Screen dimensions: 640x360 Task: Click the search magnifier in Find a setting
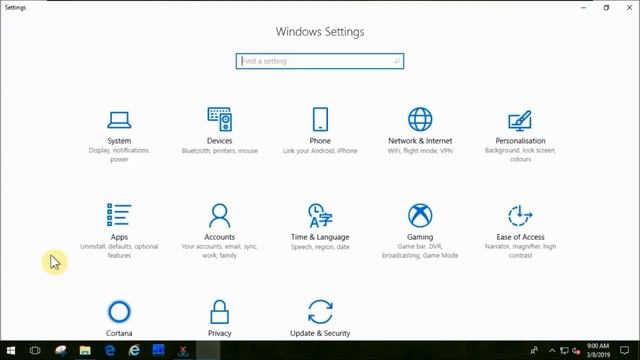click(x=396, y=61)
